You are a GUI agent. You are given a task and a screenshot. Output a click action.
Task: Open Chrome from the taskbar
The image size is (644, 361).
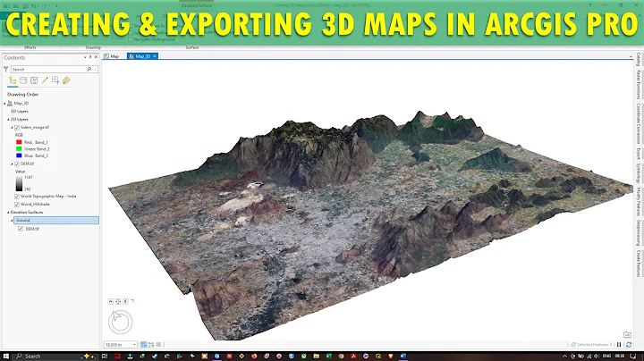341,356
